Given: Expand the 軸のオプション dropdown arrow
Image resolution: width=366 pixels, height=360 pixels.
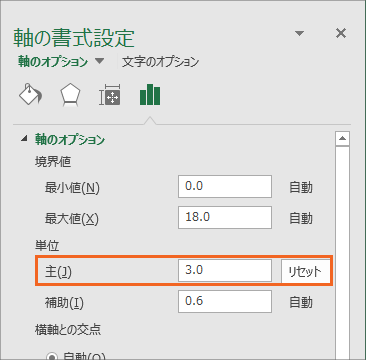Looking at the screenshot, I should [x=99, y=61].
